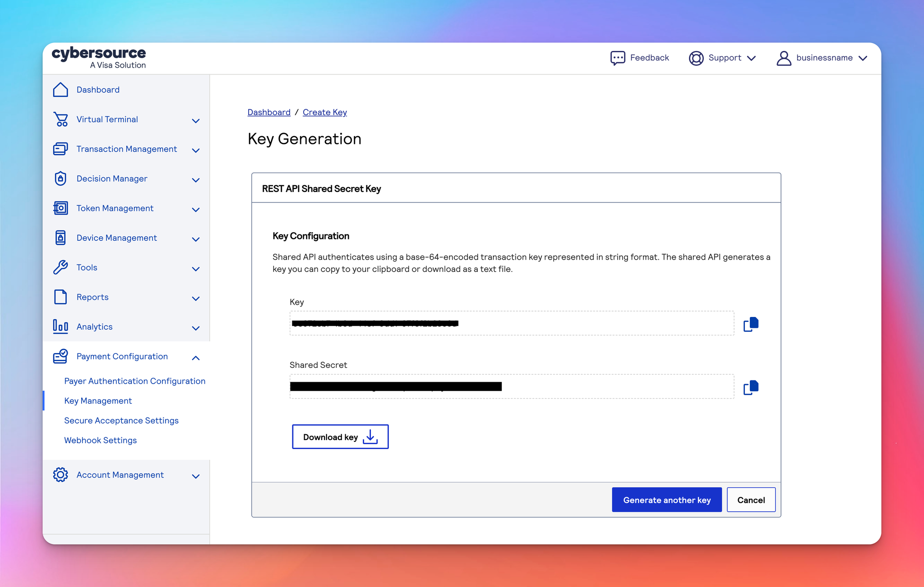Image resolution: width=924 pixels, height=587 pixels.
Task: Copy the Shared Secret to clipboard
Action: click(751, 387)
